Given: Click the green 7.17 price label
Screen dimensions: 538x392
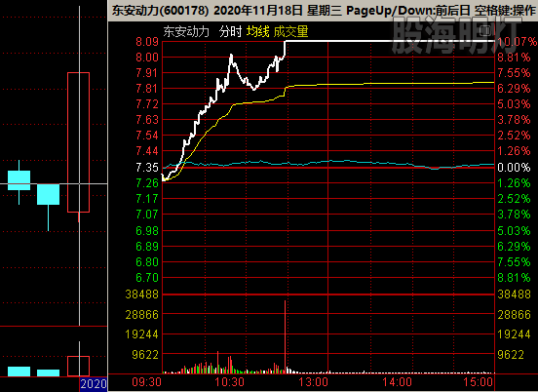Looking at the screenshot, I should [147, 198].
